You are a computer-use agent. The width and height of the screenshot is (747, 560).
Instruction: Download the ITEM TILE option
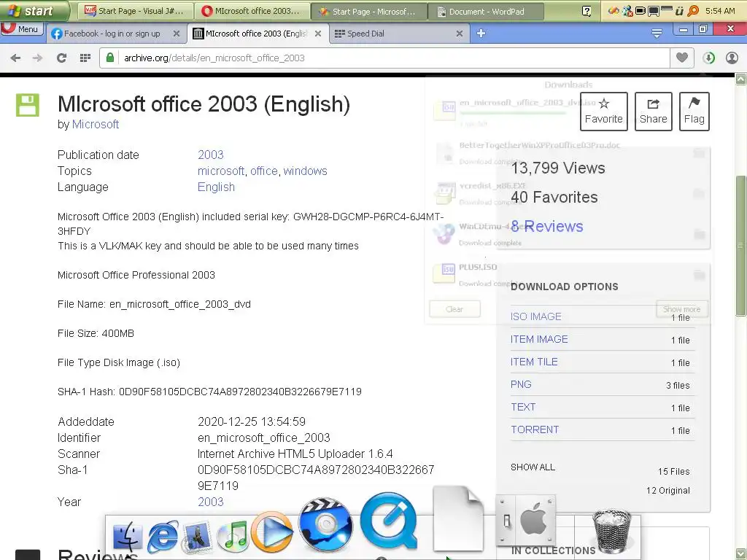(534, 362)
